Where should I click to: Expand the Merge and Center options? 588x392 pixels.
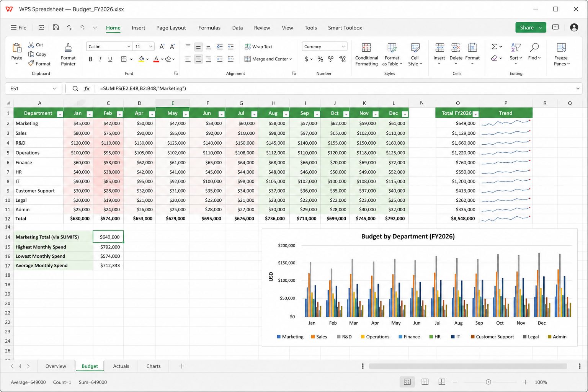pyautogui.click(x=291, y=59)
